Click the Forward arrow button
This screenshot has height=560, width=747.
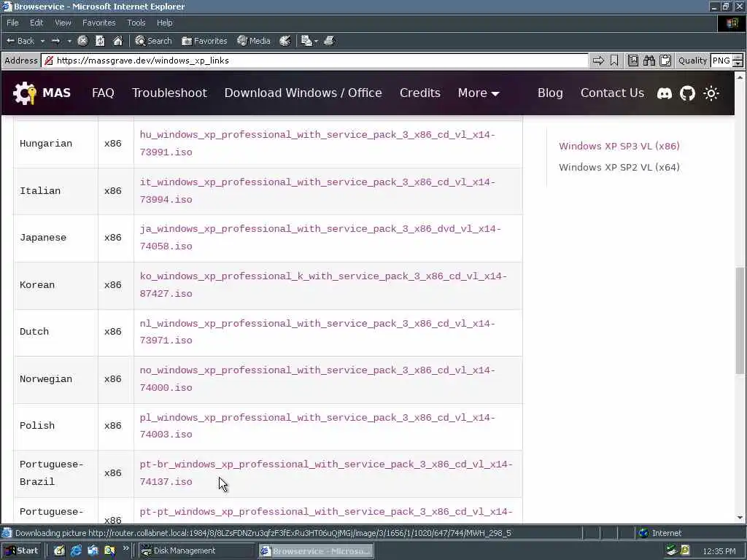click(55, 41)
